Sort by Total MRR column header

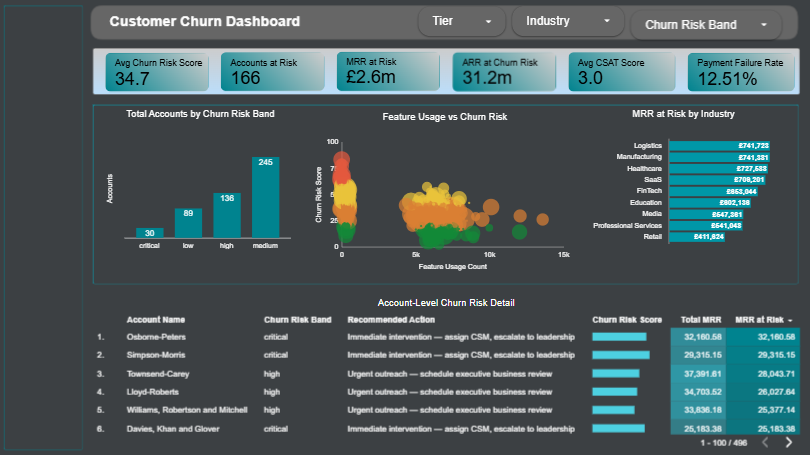pos(700,320)
